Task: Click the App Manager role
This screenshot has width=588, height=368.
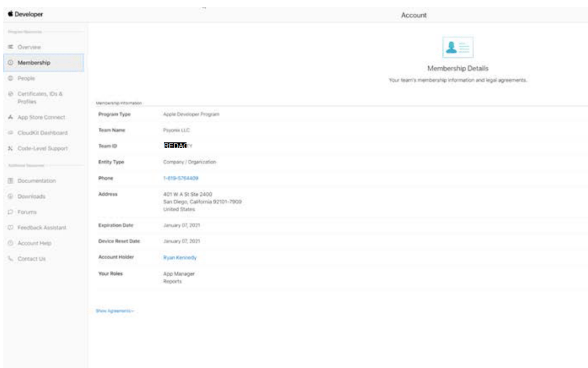Action: [179, 274]
